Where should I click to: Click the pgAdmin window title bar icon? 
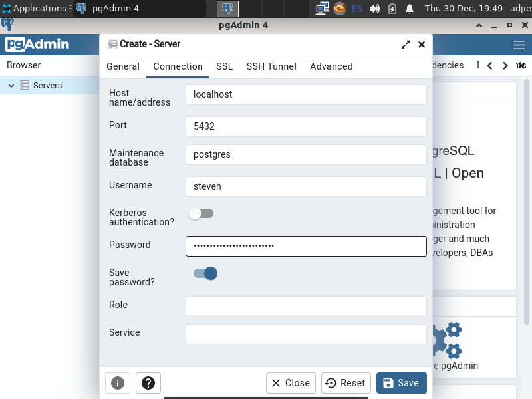click(x=7, y=25)
